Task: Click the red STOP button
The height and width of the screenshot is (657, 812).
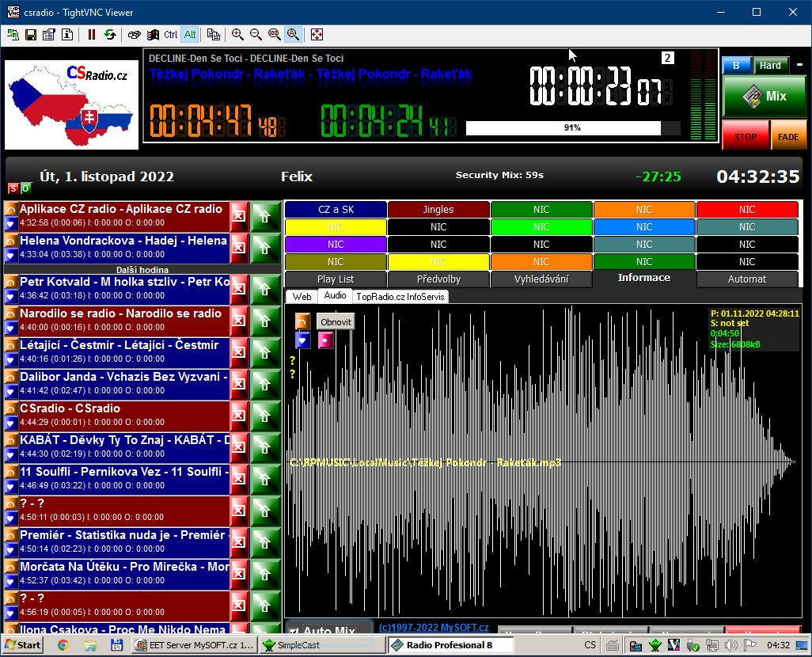Action: [x=746, y=135]
